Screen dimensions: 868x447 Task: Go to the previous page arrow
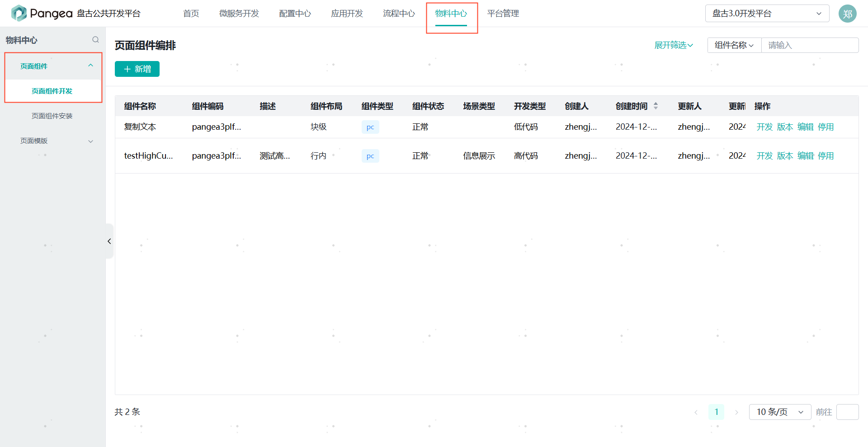point(696,412)
